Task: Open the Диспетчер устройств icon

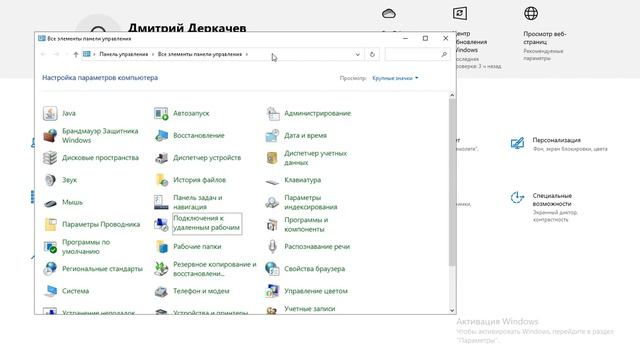Action: pos(161,158)
